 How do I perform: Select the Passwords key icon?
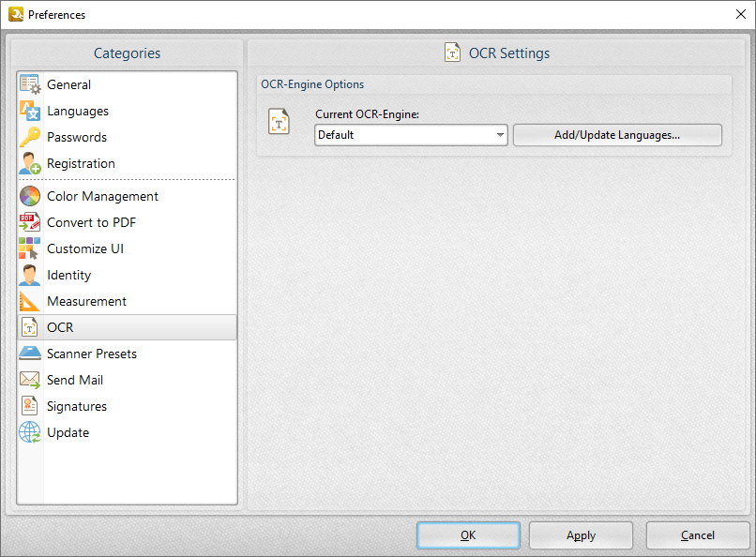(30, 137)
